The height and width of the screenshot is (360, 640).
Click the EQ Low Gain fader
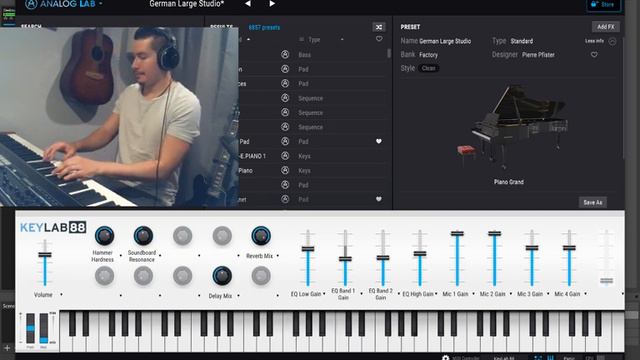tap(308, 249)
